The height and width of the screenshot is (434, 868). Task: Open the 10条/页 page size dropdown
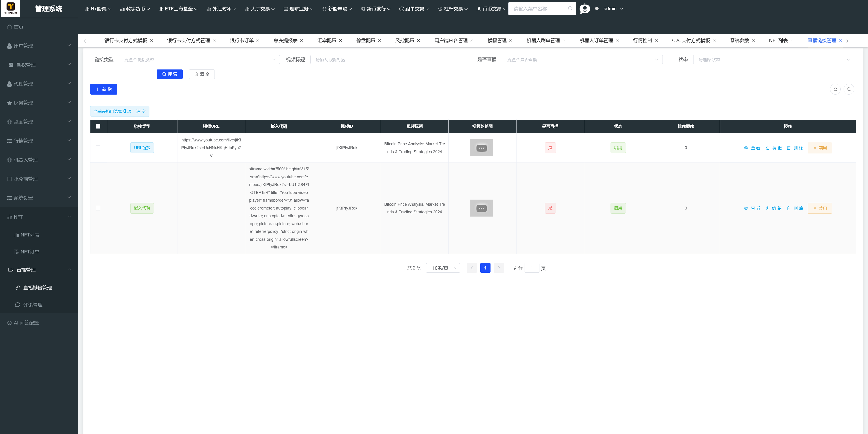pyautogui.click(x=443, y=268)
